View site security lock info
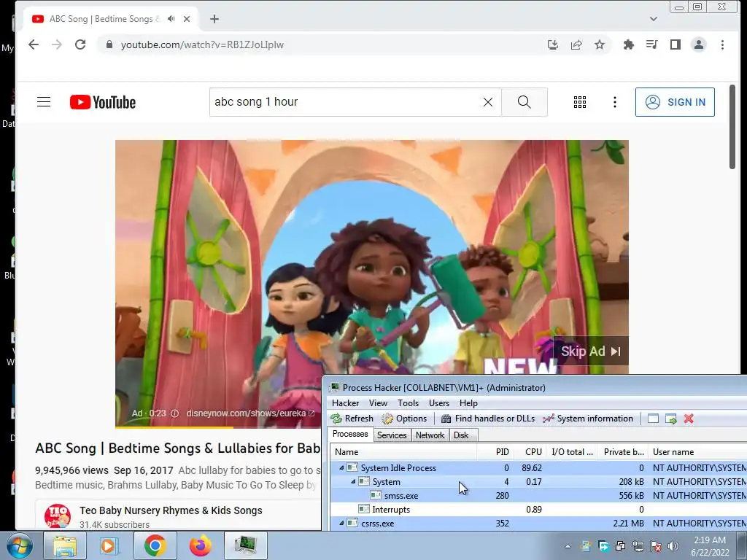This screenshot has width=747, height=560. 109,44
